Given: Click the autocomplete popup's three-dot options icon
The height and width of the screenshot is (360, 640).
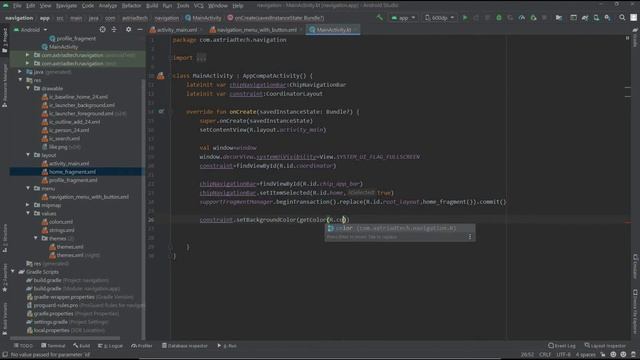Looking at the screenshot, I should [470, 237].
